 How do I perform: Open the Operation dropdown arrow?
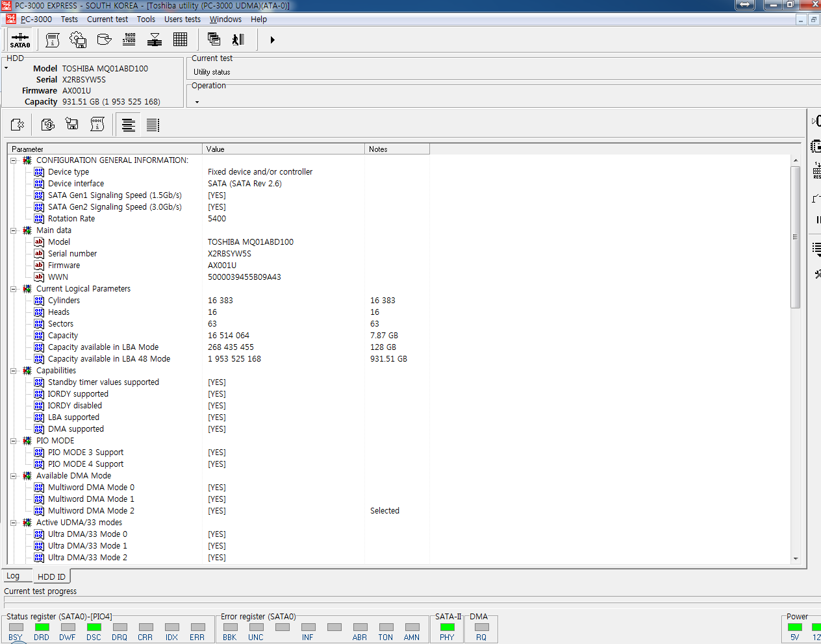pyautogui.click(x=197, y=102)
